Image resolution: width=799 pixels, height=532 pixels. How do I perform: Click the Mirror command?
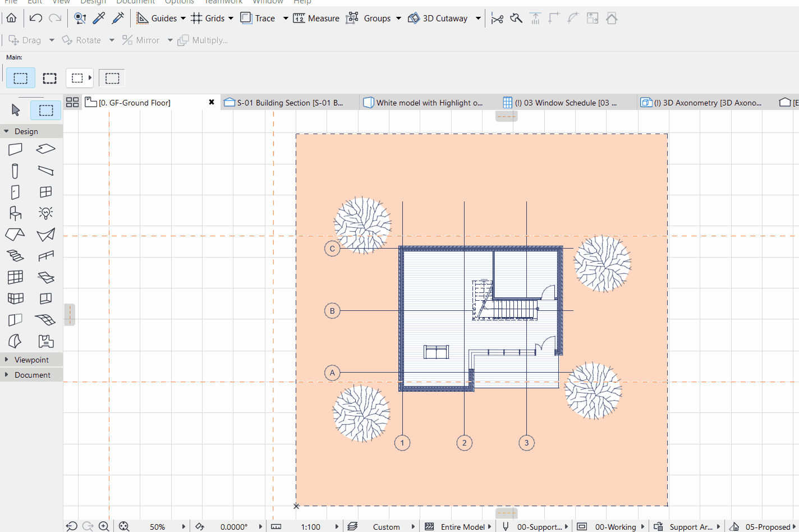point(141,40)
